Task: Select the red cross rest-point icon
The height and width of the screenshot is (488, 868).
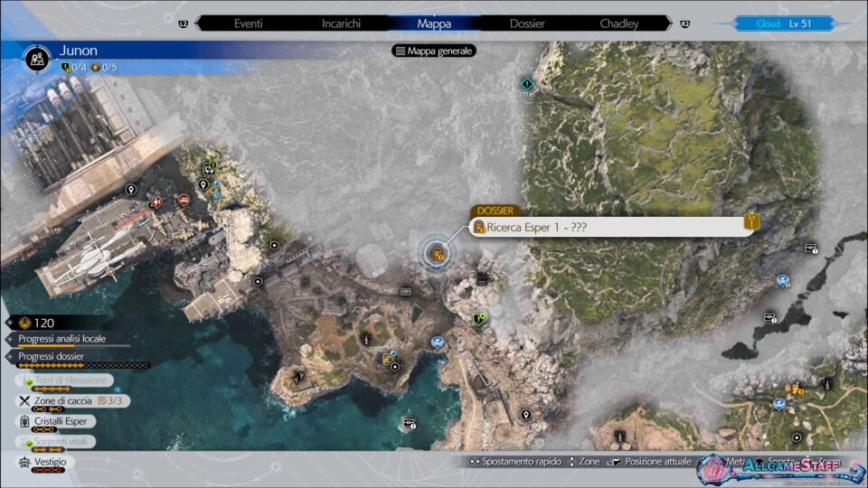Action: click(x=156, y=203)
